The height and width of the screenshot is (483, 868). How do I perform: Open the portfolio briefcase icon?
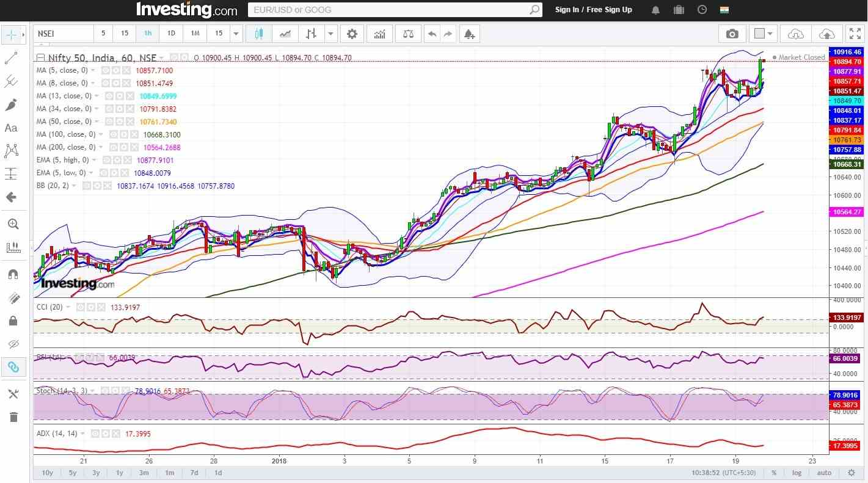coord(679,10)
